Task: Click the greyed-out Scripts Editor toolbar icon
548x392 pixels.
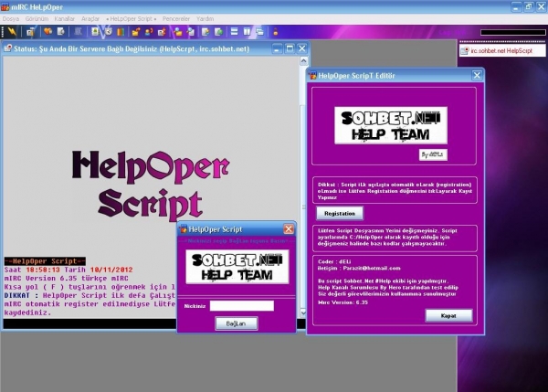Action: point(78,32)
